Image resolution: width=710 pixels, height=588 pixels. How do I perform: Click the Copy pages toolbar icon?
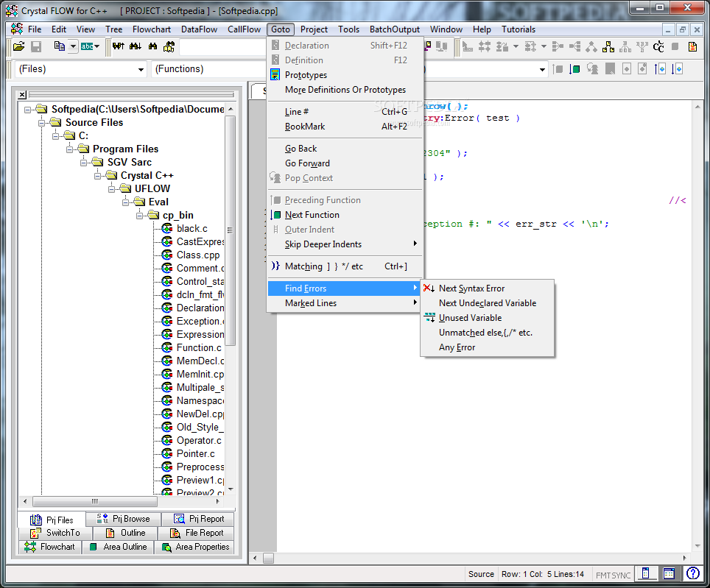[x=60, y=46]
